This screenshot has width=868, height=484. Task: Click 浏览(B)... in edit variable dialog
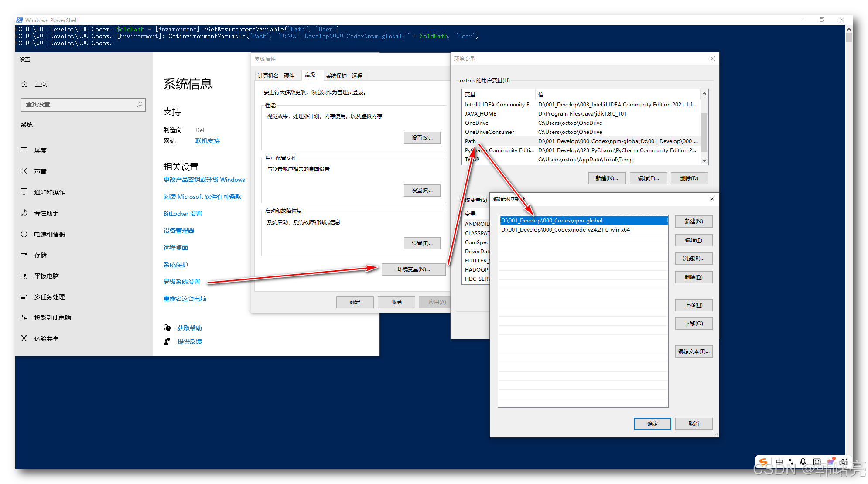click(x=694, y=259)
